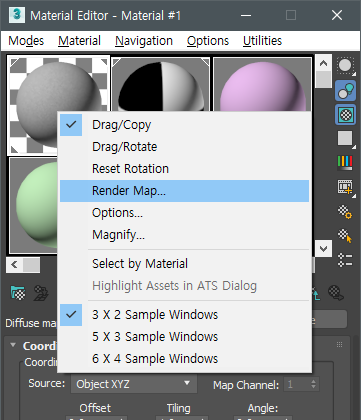Choose Magnify... from the context menu
This screenshot has height=420, width=361.
[184, 235]
